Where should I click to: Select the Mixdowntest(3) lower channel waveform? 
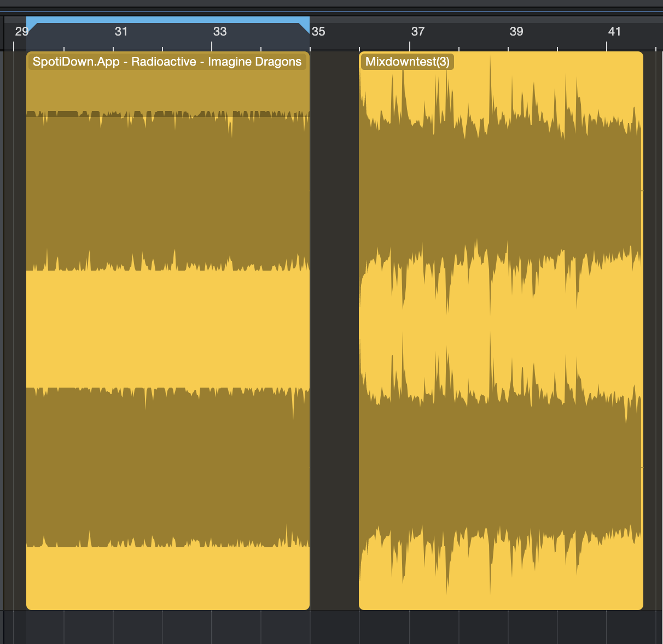tap(501, 467)
